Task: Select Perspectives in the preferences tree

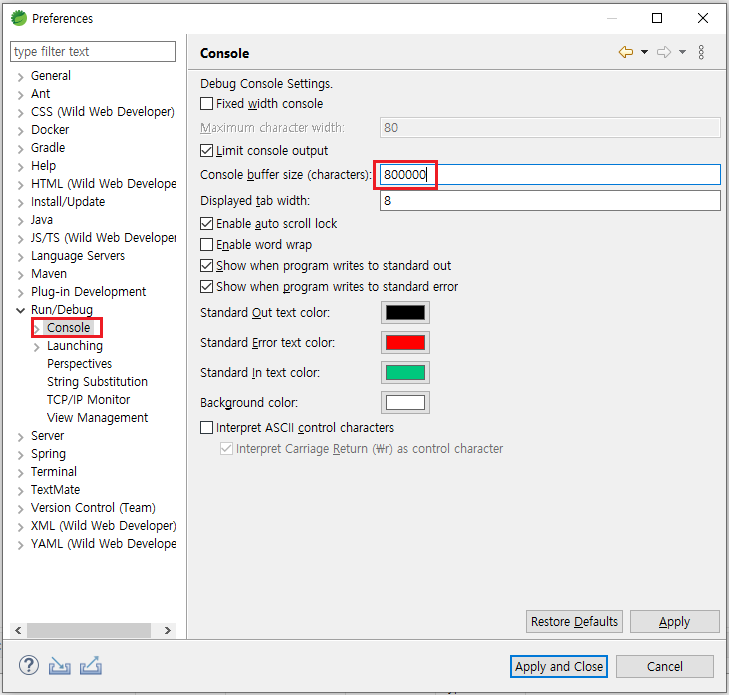Action: 79,364
